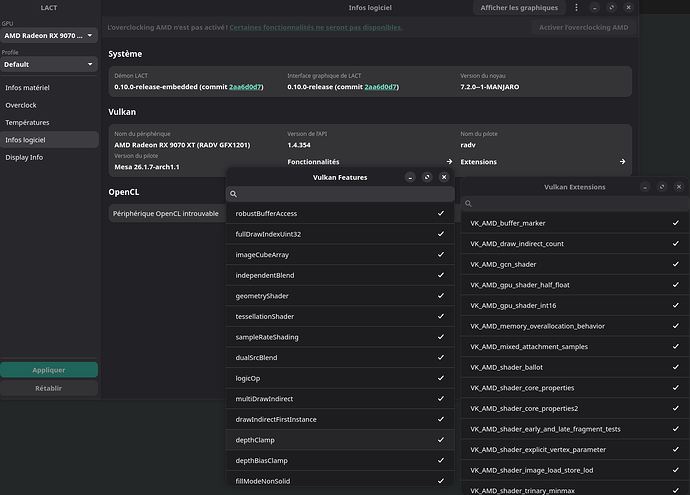690x495 pixels.
Task: Click the search icon in Vulkan Features
Action: (234, 194)
